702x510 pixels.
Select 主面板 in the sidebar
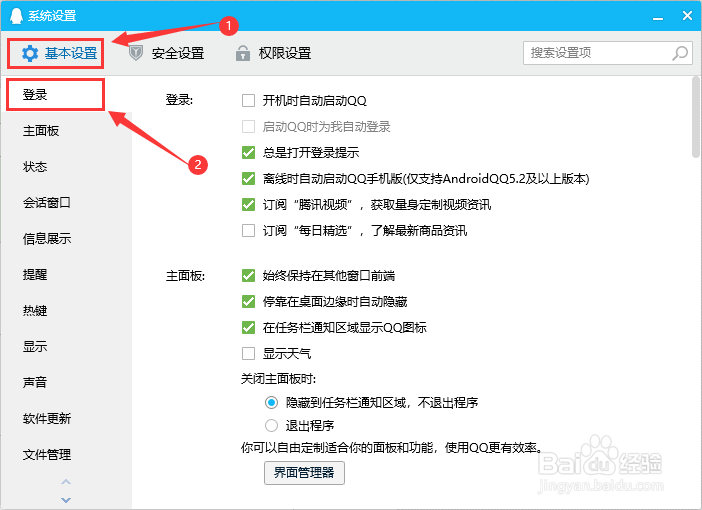click(x=41, y=131)
